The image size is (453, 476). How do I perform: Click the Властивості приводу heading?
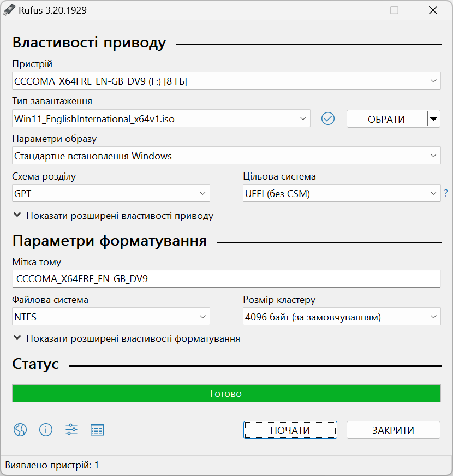tap(90, 43)
